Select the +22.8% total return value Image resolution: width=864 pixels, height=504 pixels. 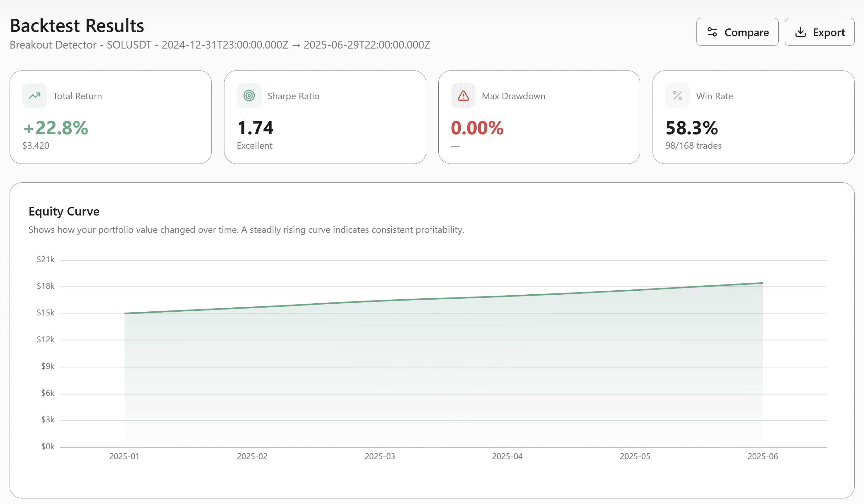click(56, 128)
